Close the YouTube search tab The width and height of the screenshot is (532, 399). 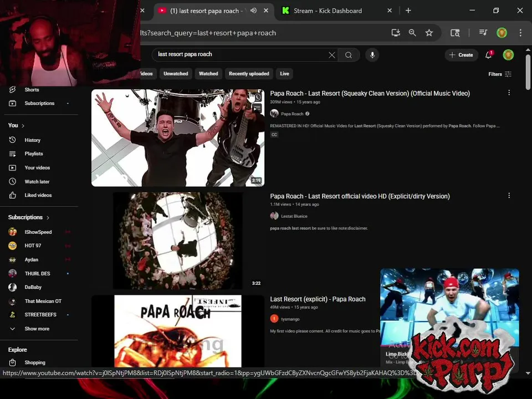tap(266, 11)
